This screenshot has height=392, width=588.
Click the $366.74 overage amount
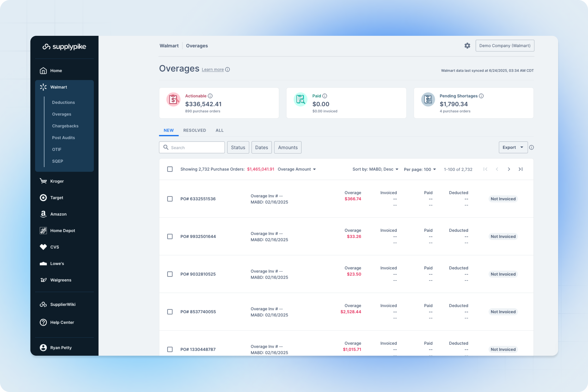353,199
